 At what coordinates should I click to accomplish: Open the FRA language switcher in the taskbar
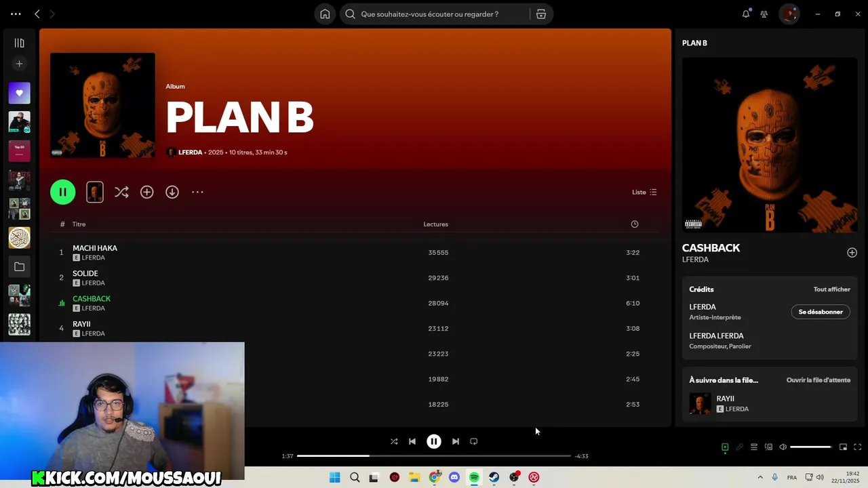[792, 478]
